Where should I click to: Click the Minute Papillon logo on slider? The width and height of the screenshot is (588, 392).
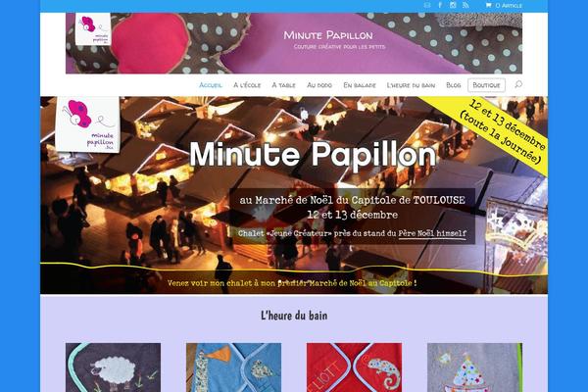(x=88, y=124)
